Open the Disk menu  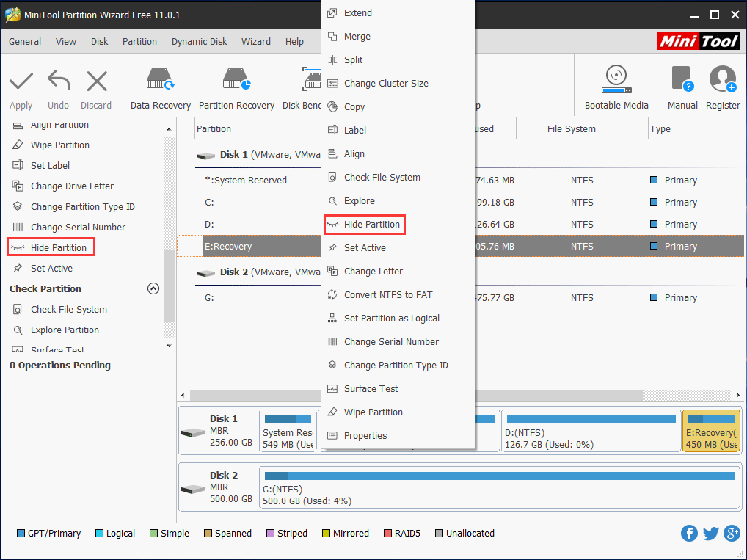tap(100, 41)
